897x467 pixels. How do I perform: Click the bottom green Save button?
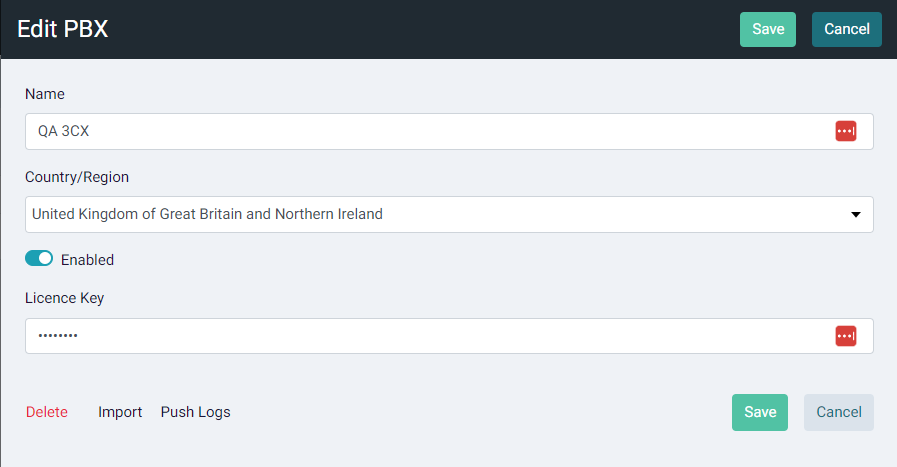(760, 412)
